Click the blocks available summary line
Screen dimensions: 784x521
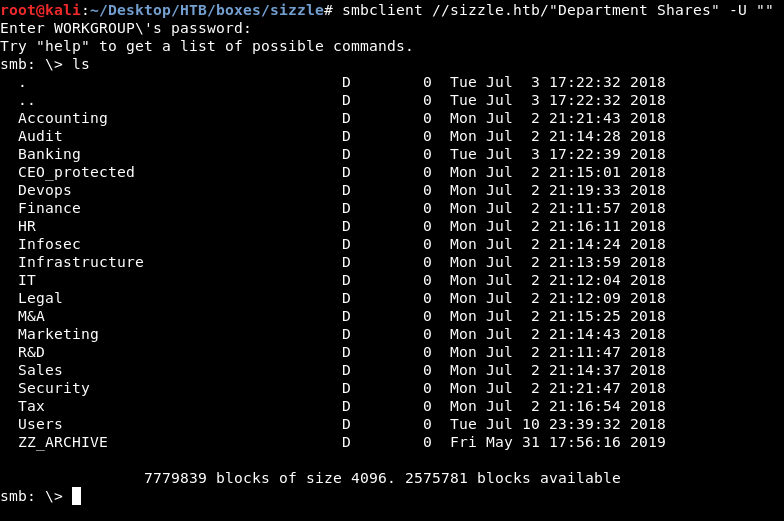pyautogui.click(x=382, y=478)
